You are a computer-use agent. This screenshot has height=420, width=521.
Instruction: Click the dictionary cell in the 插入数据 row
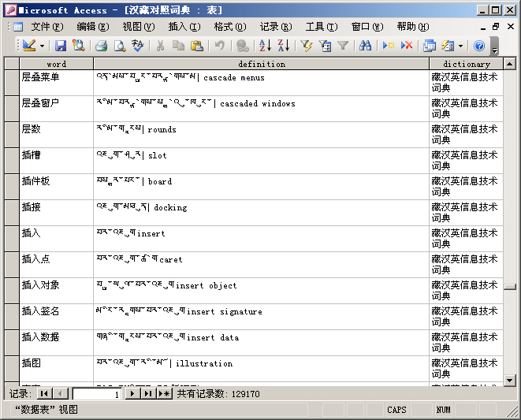click(466, 343)
